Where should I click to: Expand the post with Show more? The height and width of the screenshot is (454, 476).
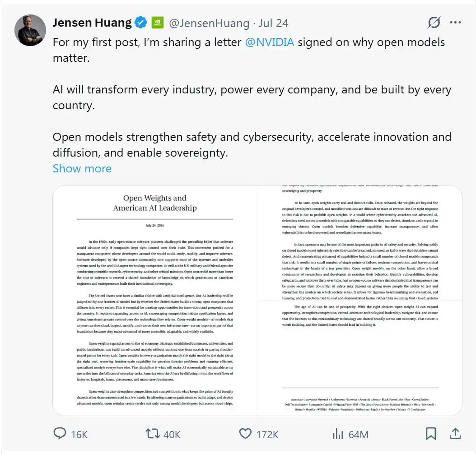pos(82,168)
